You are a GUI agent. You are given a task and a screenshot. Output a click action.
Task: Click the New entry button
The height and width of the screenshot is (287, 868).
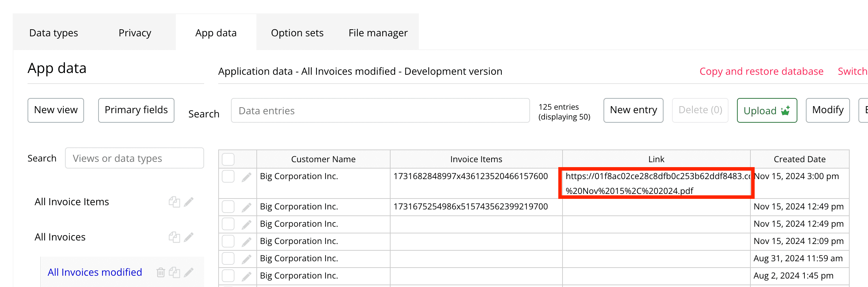pos(633,110)
